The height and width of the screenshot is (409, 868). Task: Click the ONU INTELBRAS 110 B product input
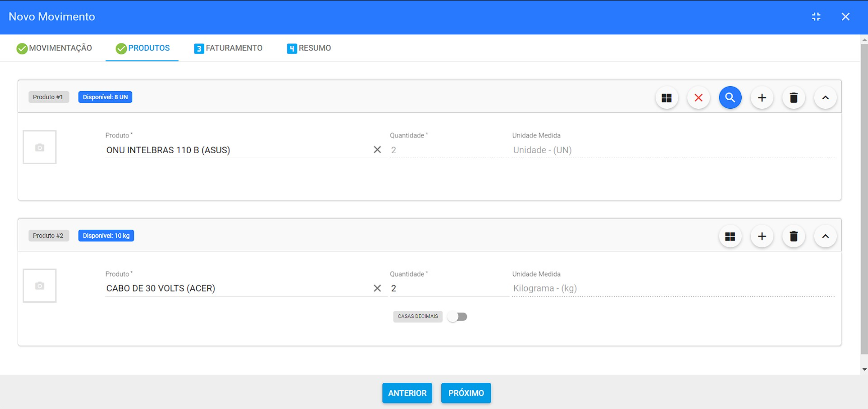click(238, 150)
